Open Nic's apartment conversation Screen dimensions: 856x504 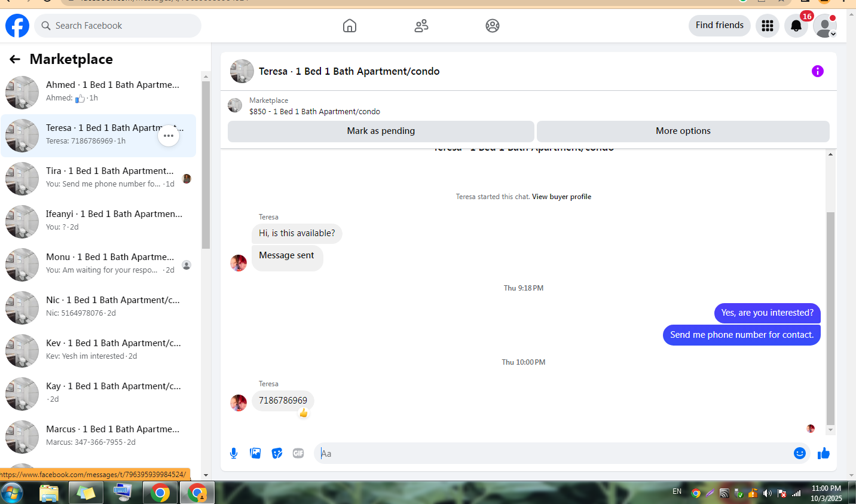[99, 308]
